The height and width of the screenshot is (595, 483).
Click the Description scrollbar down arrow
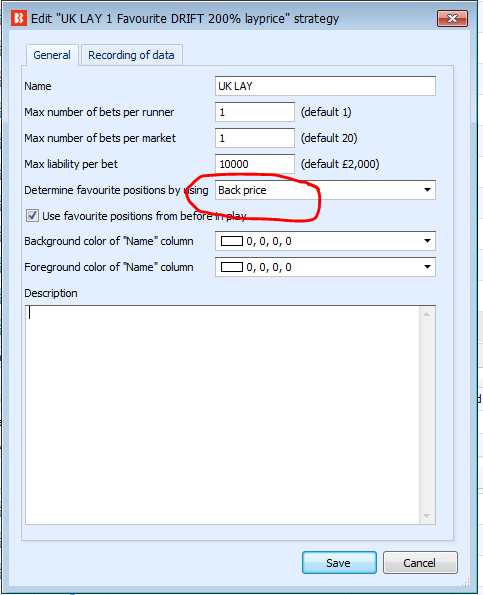click(427, 516)
